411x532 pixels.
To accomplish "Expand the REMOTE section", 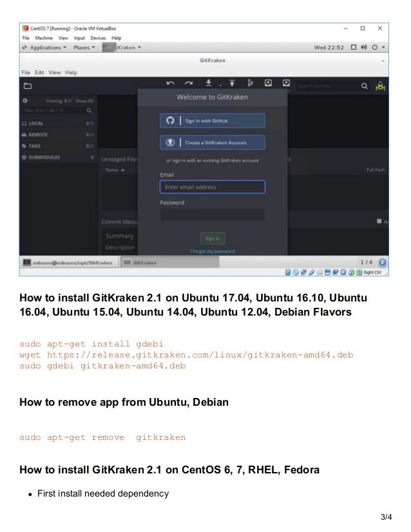I will pos(58,135).
